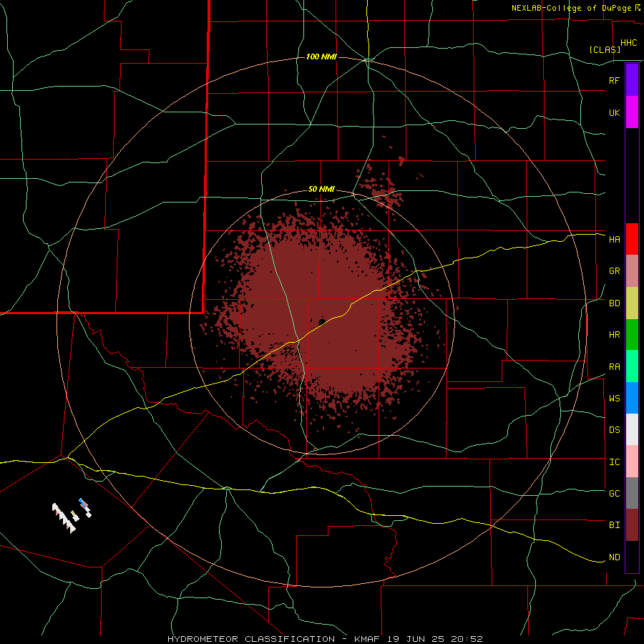Click the DS legend label
The width and height of the screenshot is (644, 644).
point(614,429)
